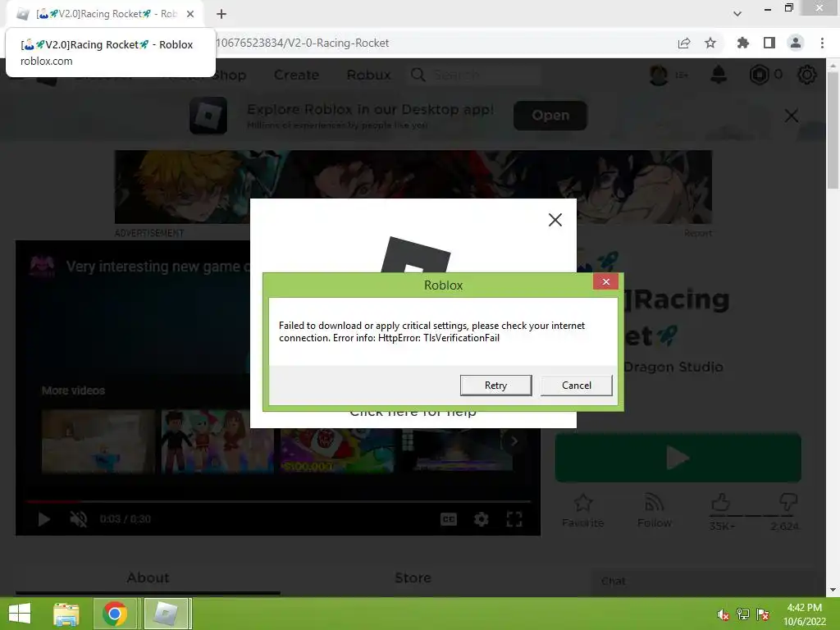
Task: Click Retry in the Roblox error dialog
Action: click(495, 386)
